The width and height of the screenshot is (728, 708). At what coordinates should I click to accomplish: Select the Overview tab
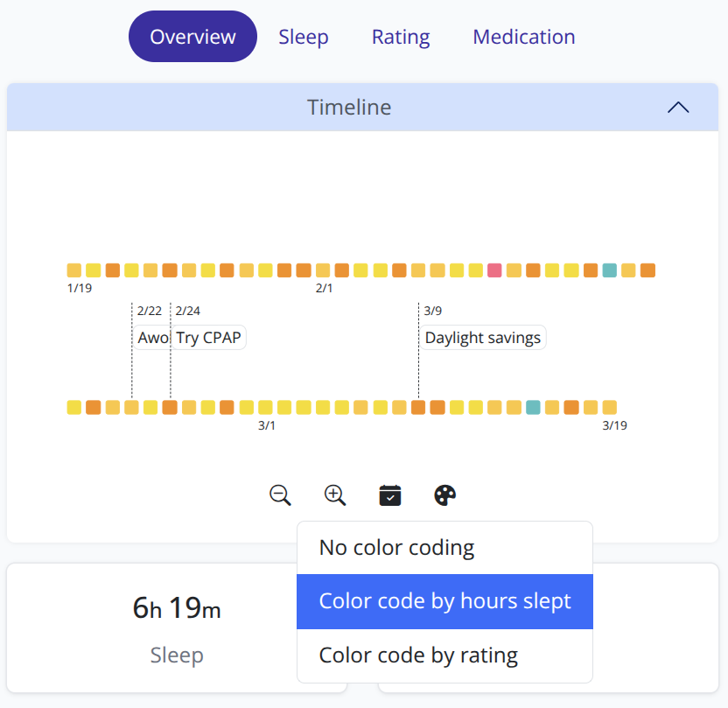pos(192,37)
